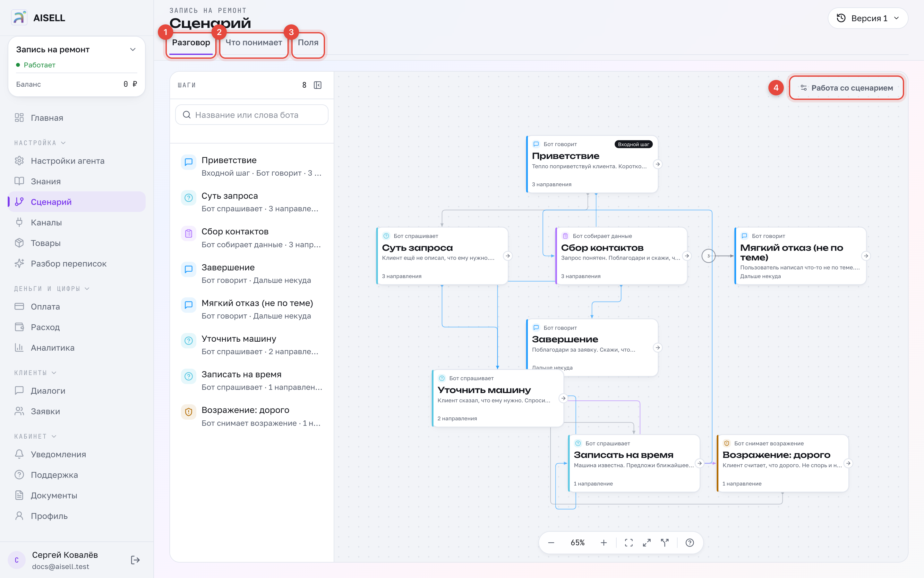Open the Версия 1 version dropdown

coord(868,18)
